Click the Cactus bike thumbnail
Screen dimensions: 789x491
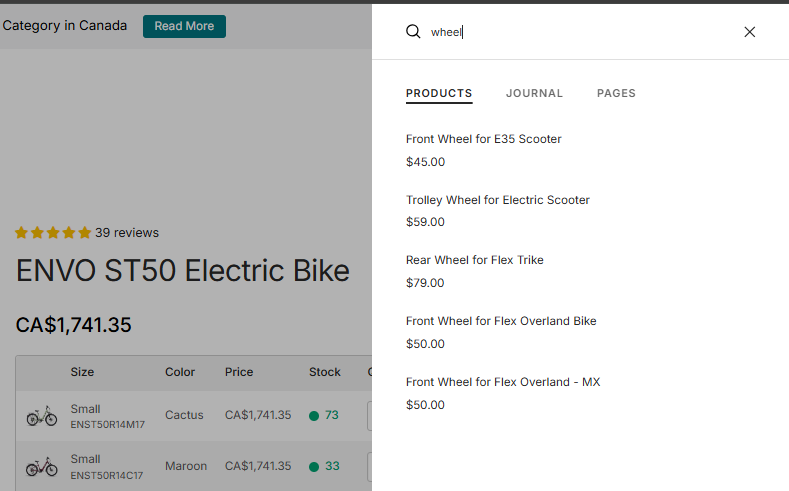(x=42, y=416)
